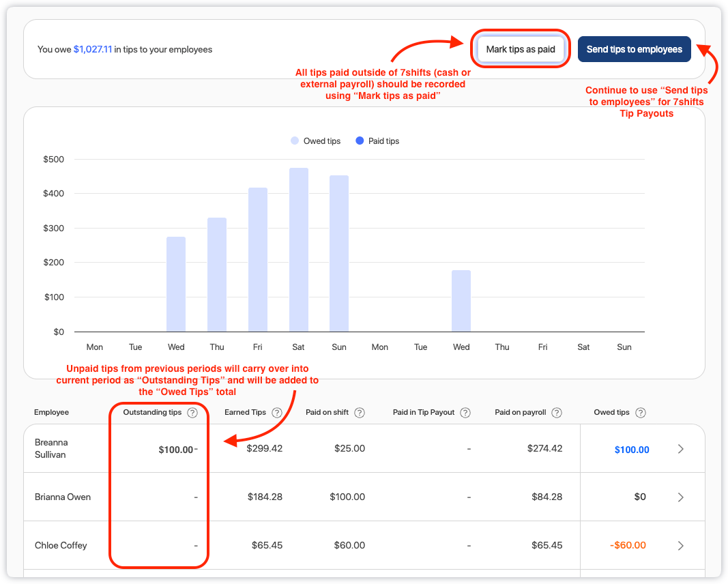This screenshot has height=584, width=728.
Task: Click help icon next to Outstanding tips
Action: [192, 413]
